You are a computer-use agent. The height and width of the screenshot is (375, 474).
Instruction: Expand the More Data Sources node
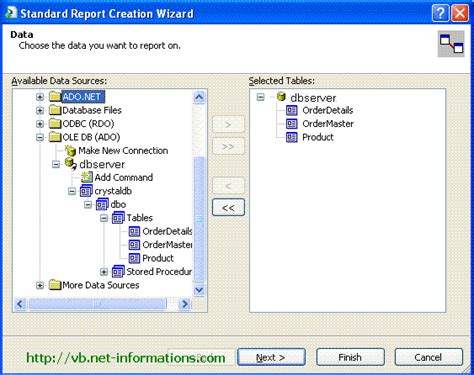[40, 285]
